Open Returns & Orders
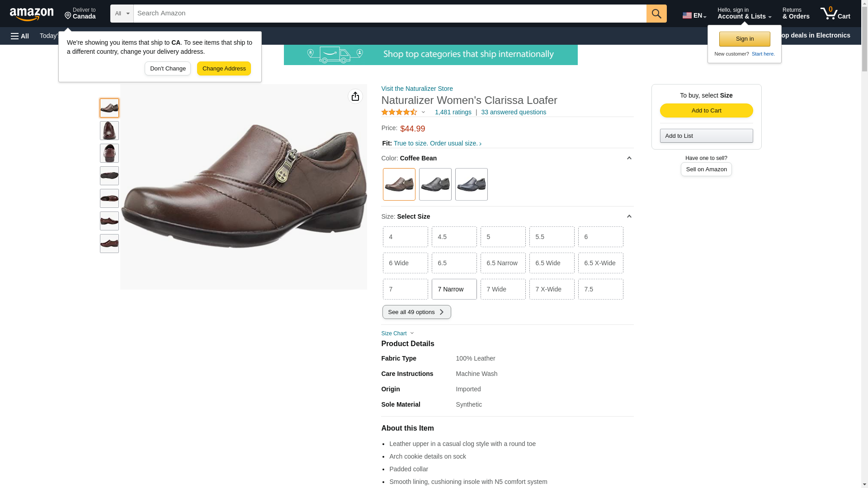868x488 pixels. pos(796,14)
